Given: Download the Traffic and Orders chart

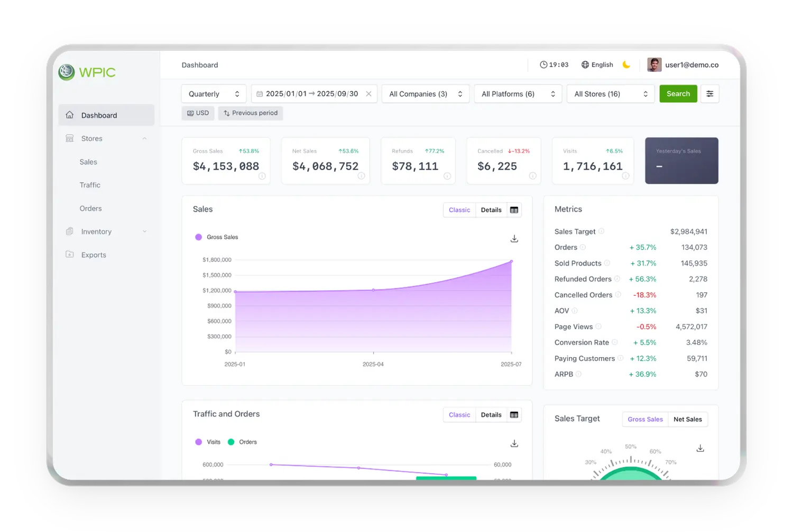Looking at the screenshot, I should click(514, 444).
